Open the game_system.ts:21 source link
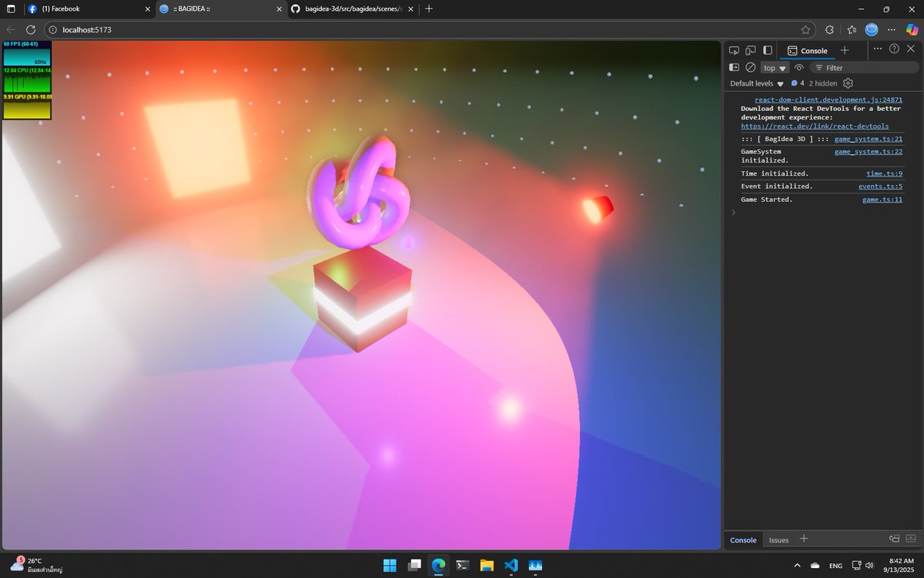924x578 pixels. 869,139
